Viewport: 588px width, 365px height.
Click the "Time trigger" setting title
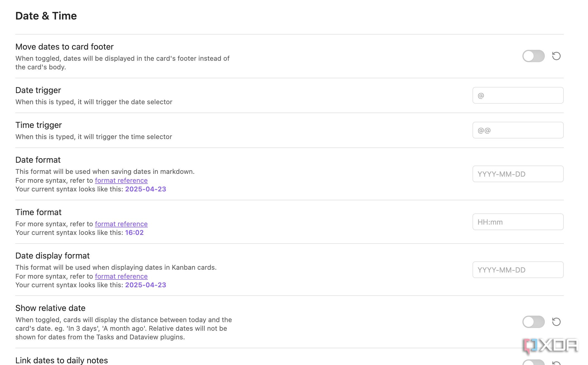[x=38, y=125]
